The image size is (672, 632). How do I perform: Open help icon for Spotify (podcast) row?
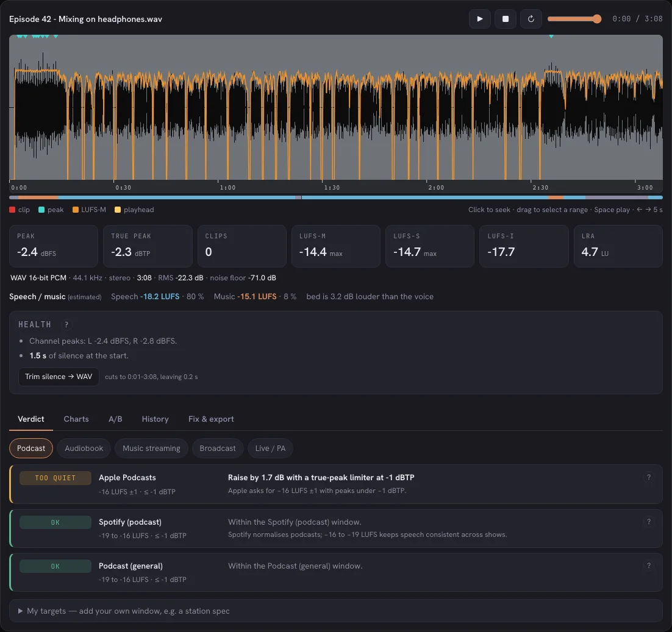click(x=648, y=522)
